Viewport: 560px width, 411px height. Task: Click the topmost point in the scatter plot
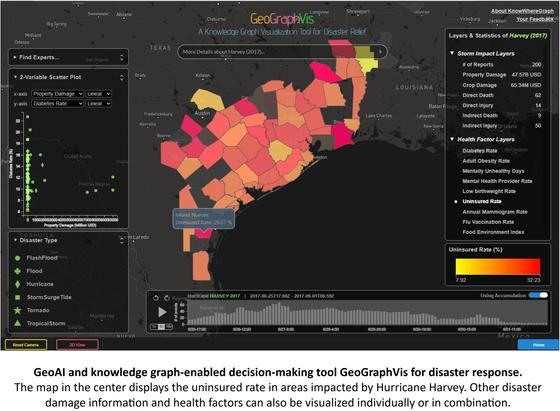pos(28,117)
